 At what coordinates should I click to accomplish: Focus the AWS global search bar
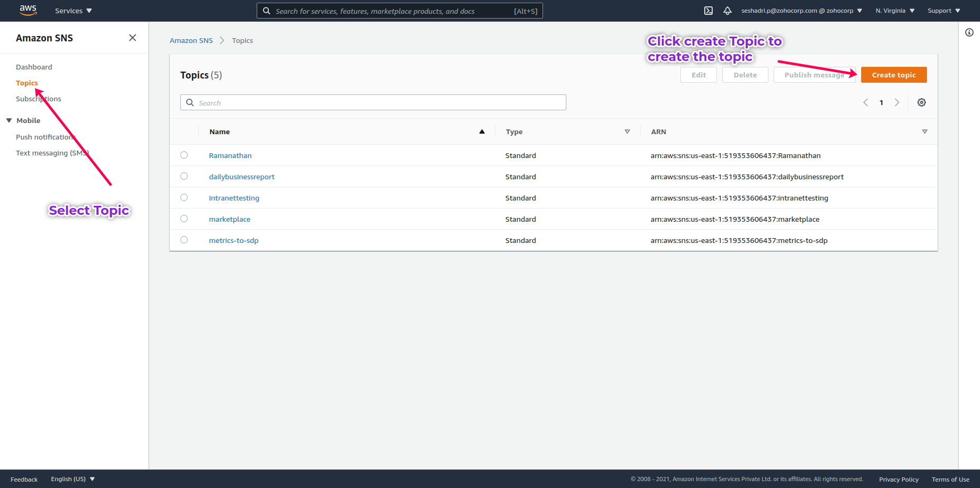(x=400, y=11)
